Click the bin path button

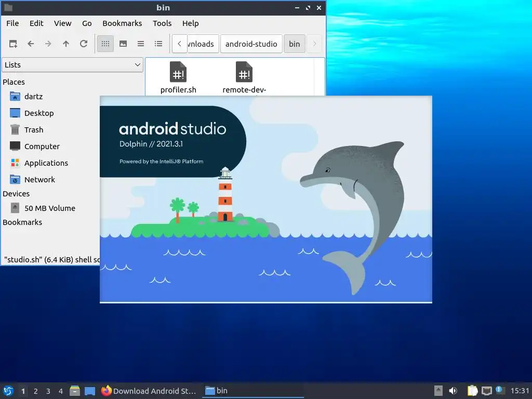click(295, 44)
